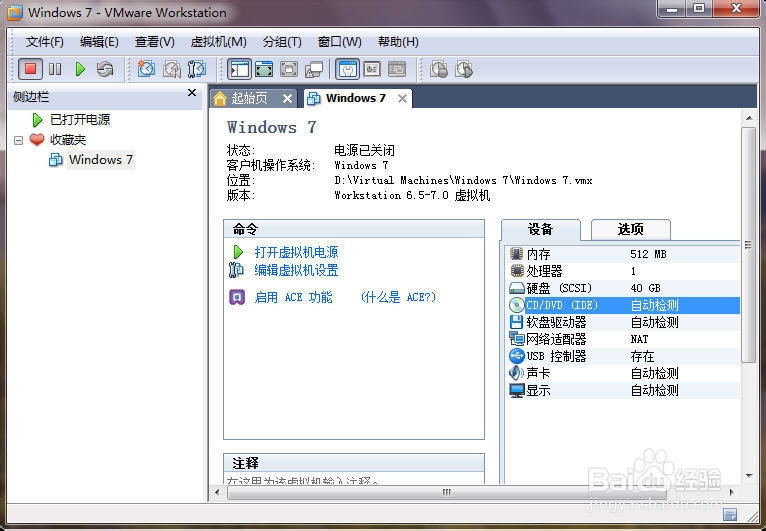Click the Record toolbar icon
The image size is (766, 531).
439,69
